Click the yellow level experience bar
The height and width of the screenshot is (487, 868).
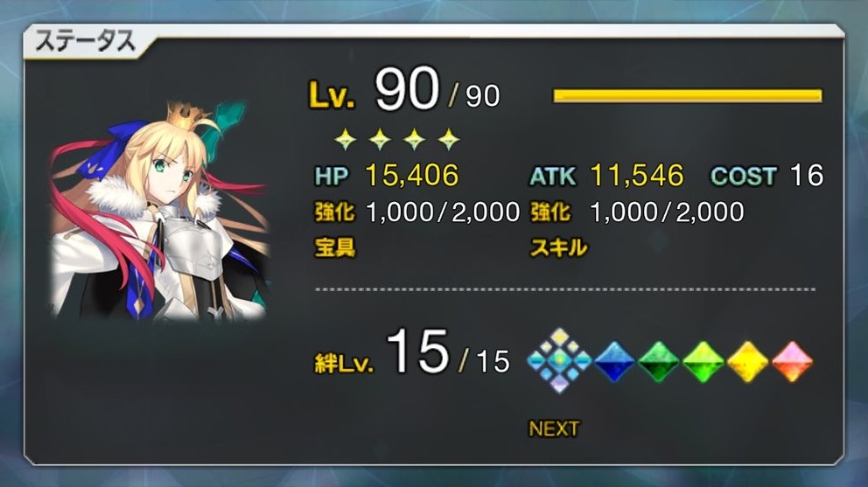tap(688, 95)
